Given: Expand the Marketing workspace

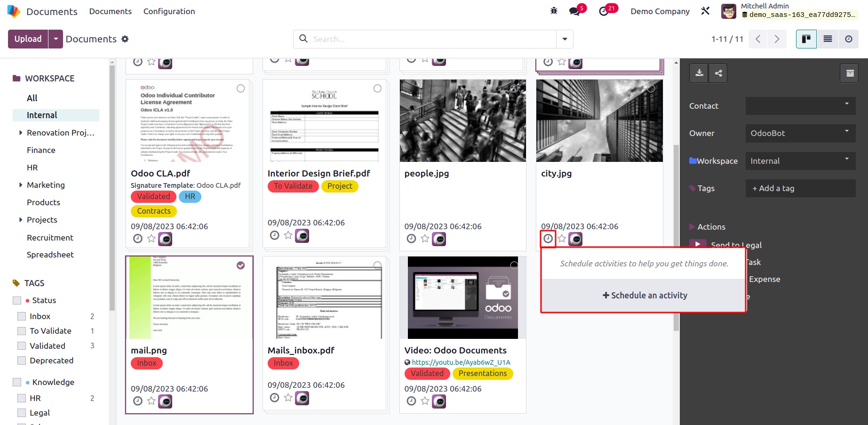Looking at the screenshot, I should coord(20,185).
